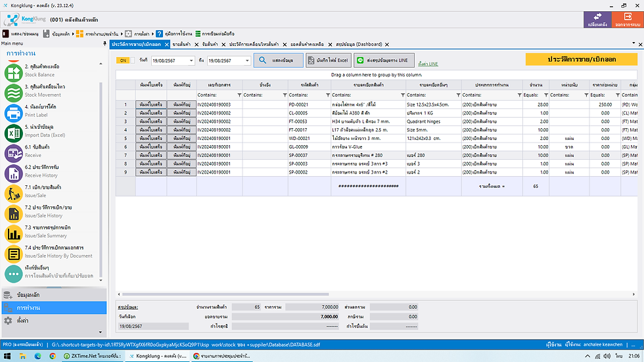Open Receive History in the sidebar
Viewport: 644px width, 362px height.
point(14,173)
